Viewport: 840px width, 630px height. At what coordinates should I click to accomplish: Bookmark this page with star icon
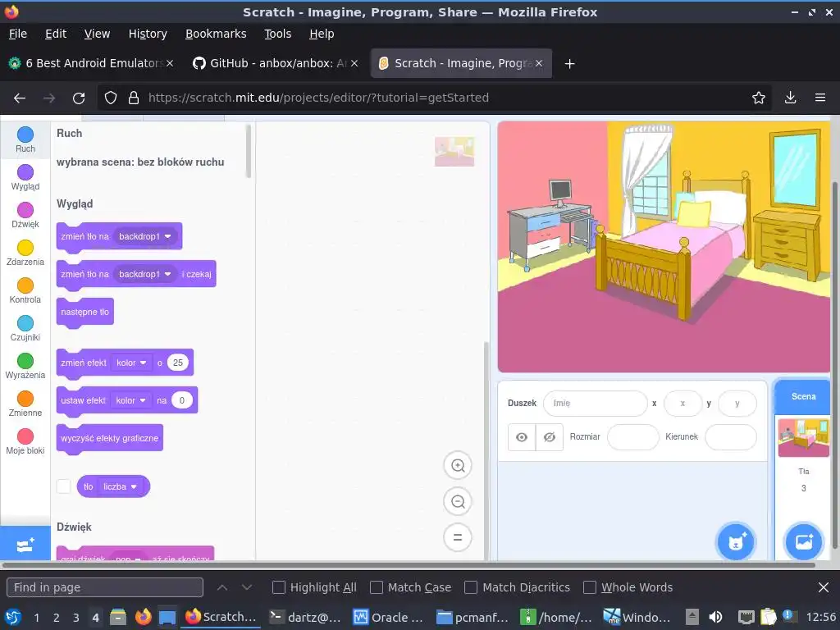758,98
